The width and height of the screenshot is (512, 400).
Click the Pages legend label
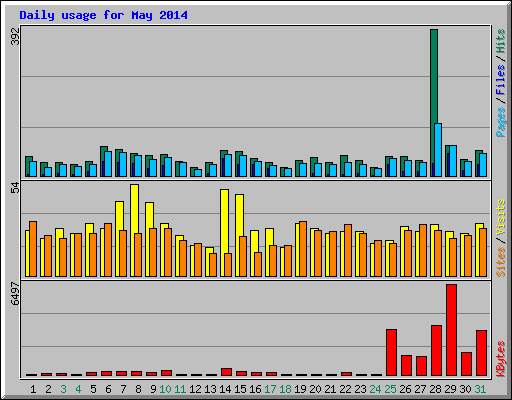[x=501, y=122]
